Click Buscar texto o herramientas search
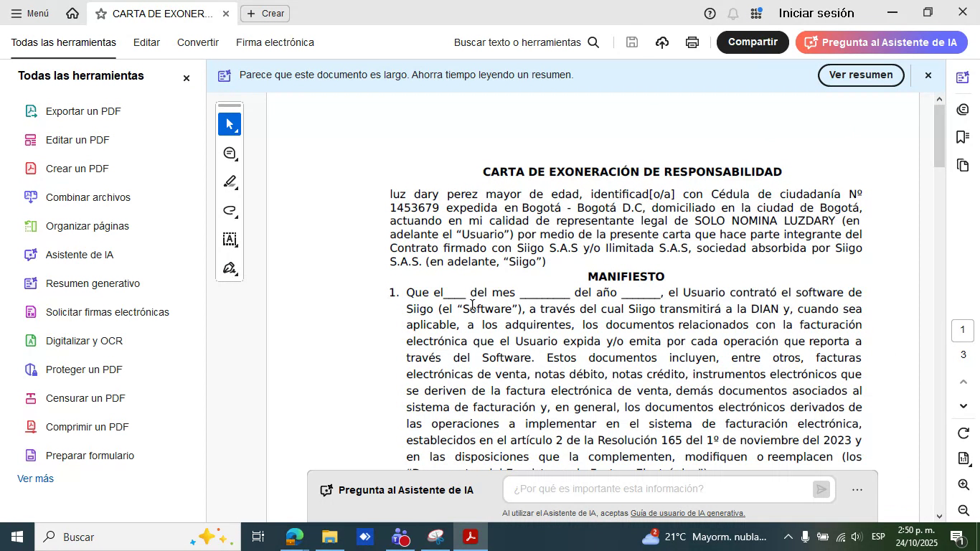Screen dimensions: 980x551 [527, 42]
